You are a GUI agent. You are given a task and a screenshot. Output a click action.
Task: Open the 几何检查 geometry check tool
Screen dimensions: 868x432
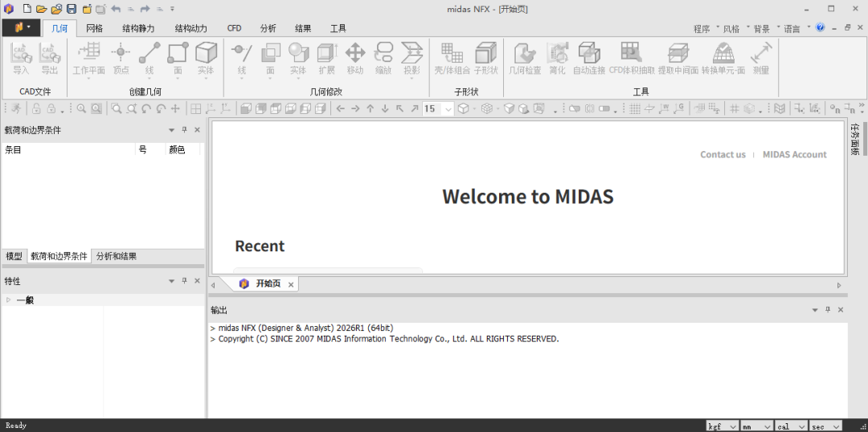click(x=525, y=59)
